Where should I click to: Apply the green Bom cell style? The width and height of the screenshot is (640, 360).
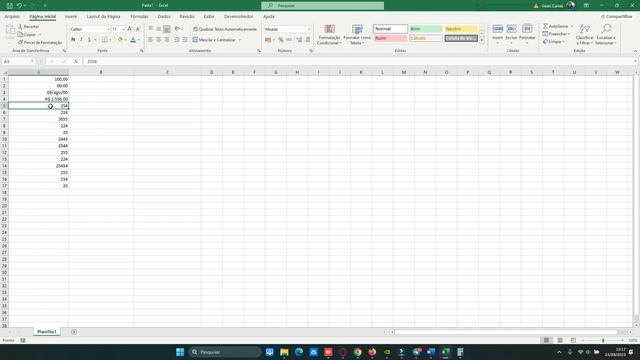425,29
